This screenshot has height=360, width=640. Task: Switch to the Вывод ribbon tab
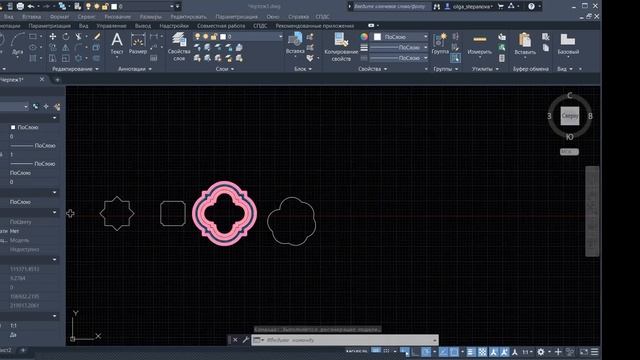pos(143,26)
